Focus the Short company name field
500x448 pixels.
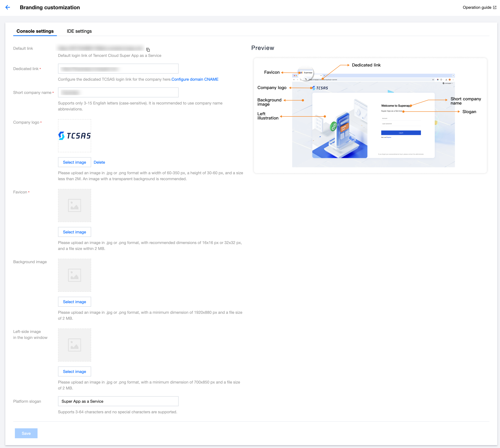click(118, 93)
